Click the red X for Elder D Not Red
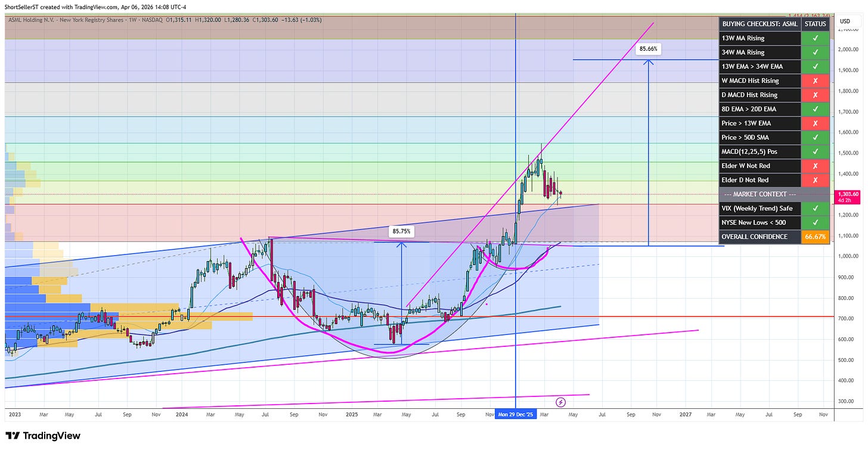 [815, 180]
